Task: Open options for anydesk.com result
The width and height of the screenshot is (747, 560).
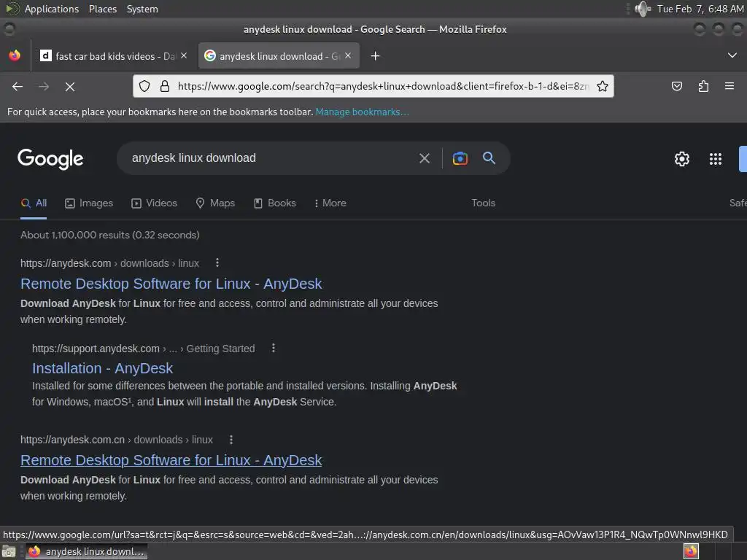Action: (x=217, y=262)
